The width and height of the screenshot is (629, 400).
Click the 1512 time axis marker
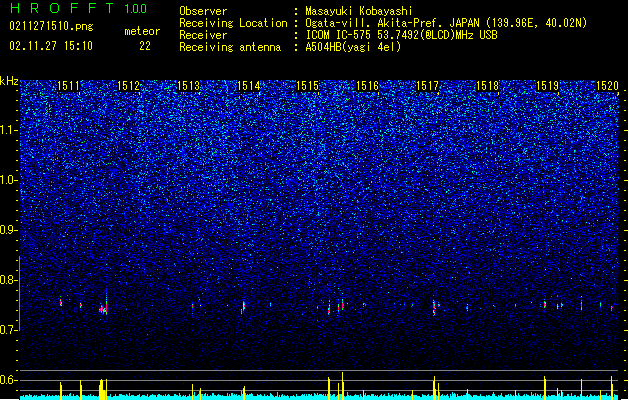coord(128,86)
